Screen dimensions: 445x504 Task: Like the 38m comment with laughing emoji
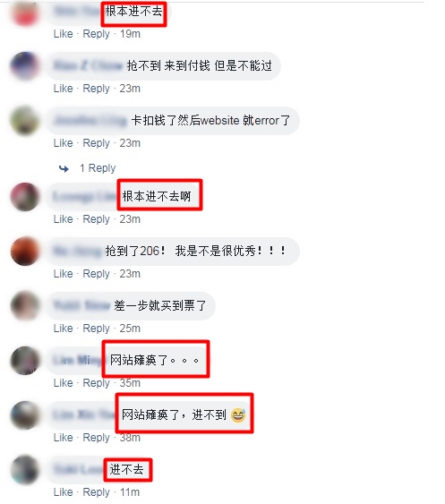(x=64, y=438)
